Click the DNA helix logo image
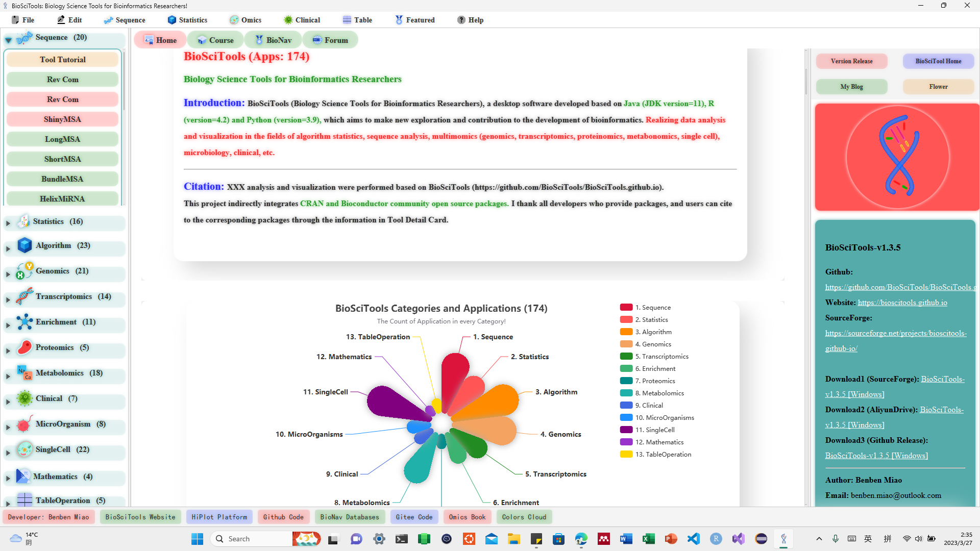 click(x=897, y=157)
